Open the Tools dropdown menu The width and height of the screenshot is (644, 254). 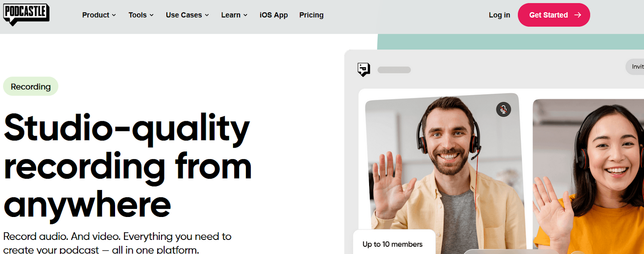tap(141, 15)
